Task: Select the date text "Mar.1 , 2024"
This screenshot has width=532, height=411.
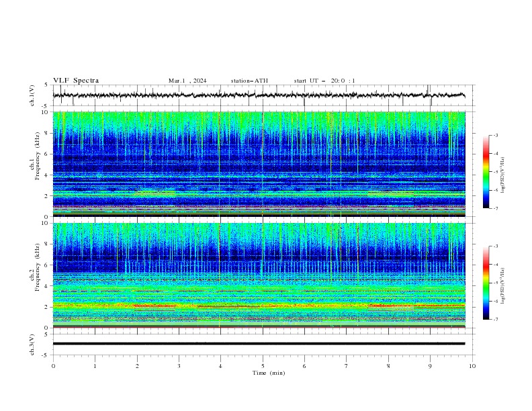Action: 187,81
